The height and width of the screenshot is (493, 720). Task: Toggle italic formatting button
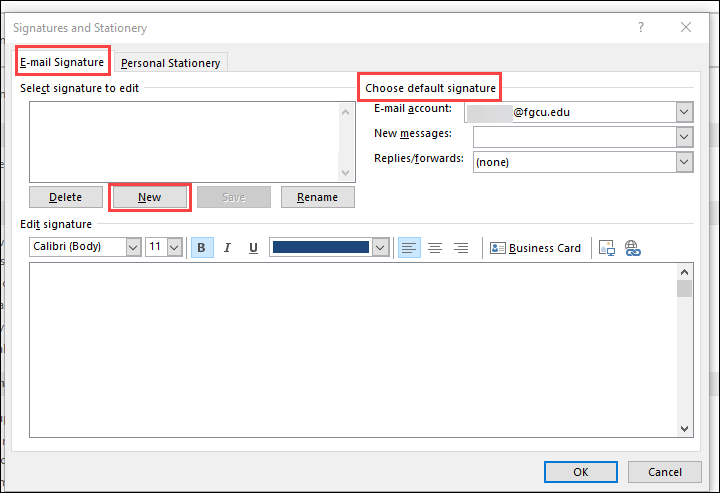(227, 248)
